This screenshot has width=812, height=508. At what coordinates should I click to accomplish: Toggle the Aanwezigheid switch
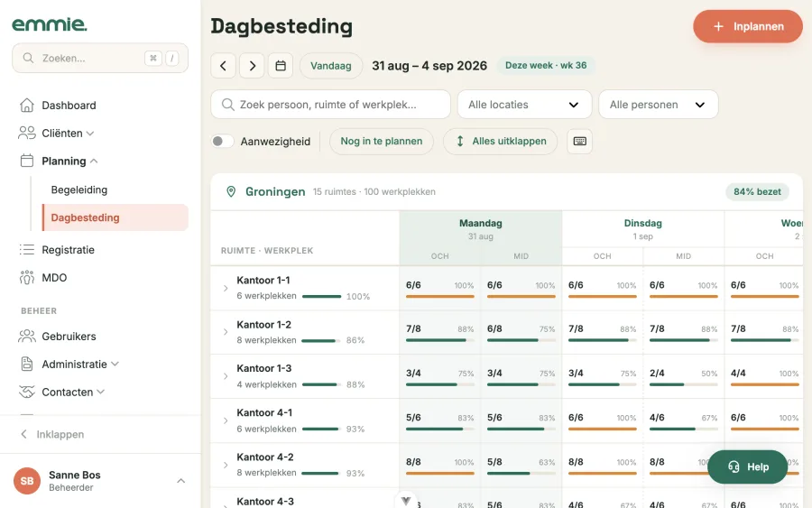pos(223,142)
